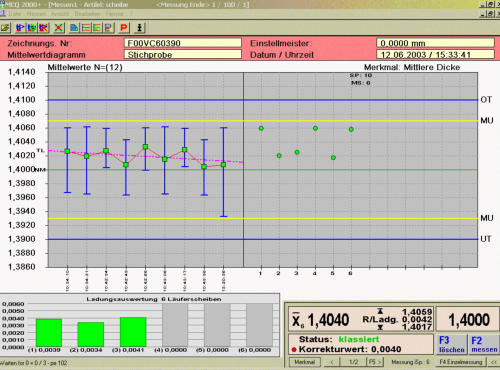Viewport: 500px width, 370px height.
Task: Click the crossed-out red flag toolbar icon
Action: [x=43, y=28]
